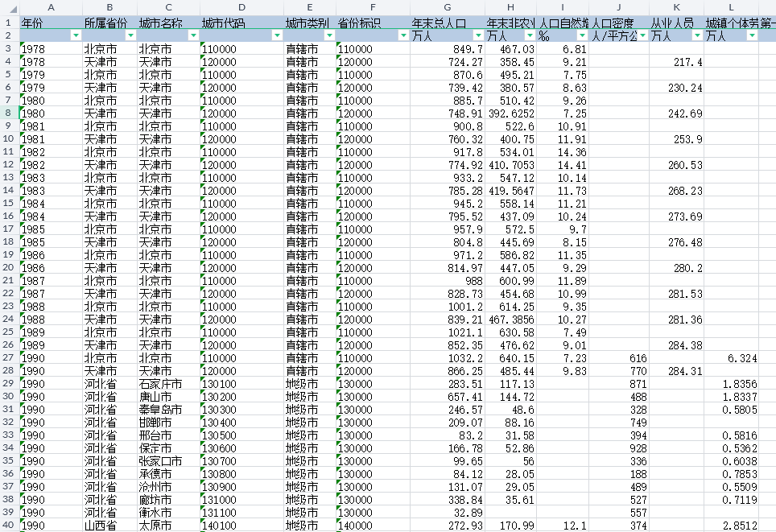776x532 pixels.
Task: Open the filter dropdown for 年末总人口 column
Action: click(478, 35)
